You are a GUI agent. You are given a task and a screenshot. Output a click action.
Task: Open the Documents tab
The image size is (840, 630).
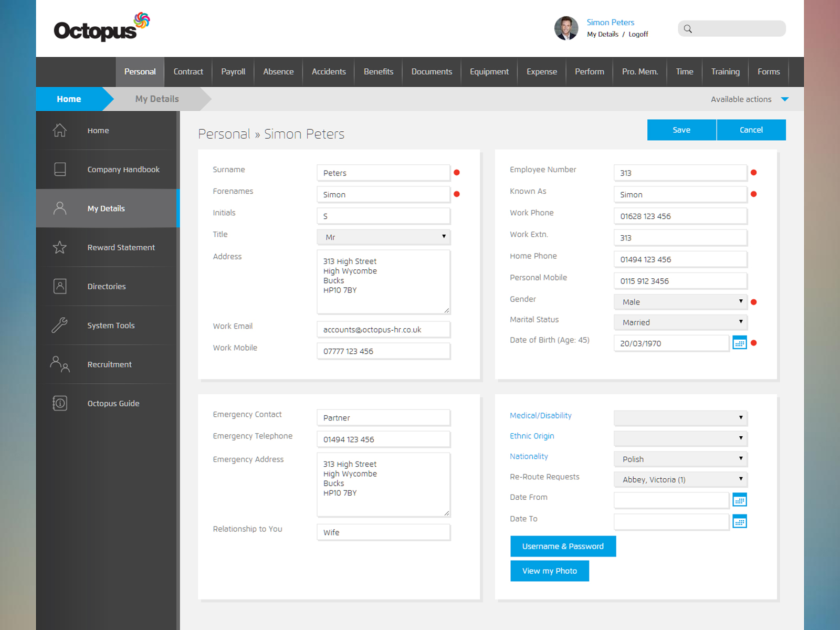pos(432,72)
